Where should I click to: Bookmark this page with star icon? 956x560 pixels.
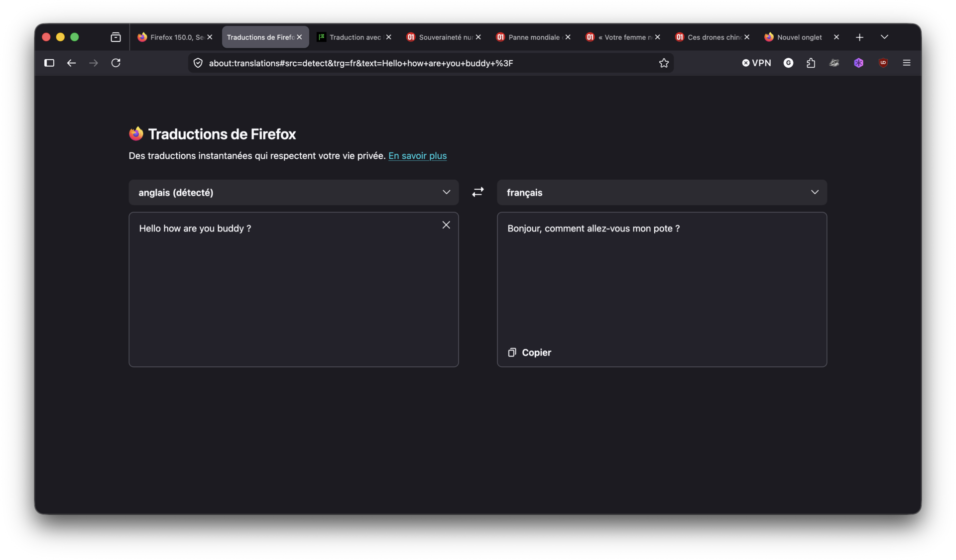(664, 63)
